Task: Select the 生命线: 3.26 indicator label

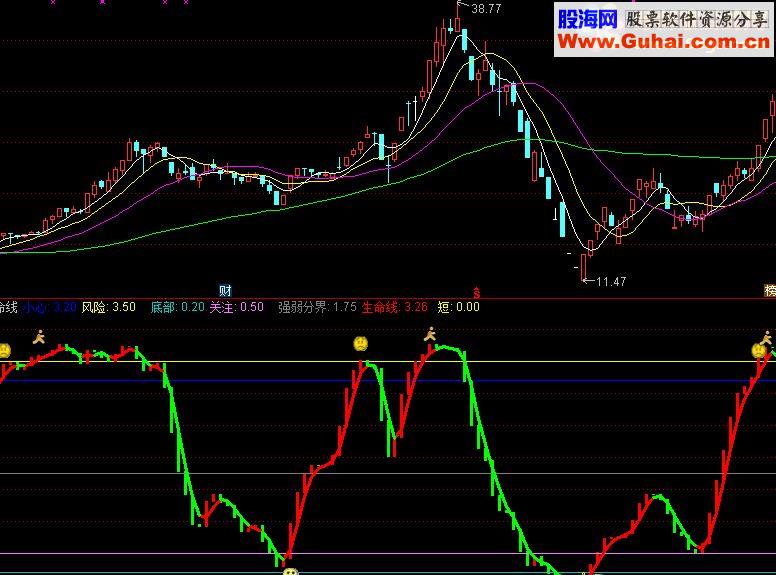Action: click(395, 307)
